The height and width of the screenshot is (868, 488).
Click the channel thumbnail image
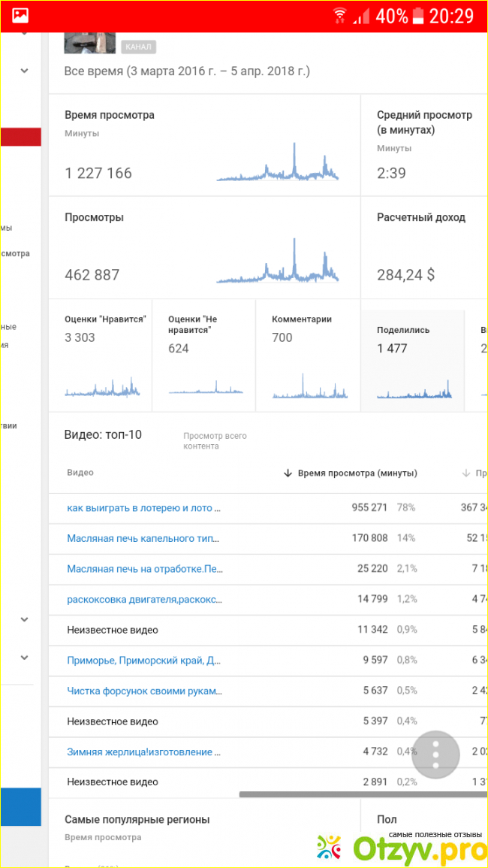point(89,42)
